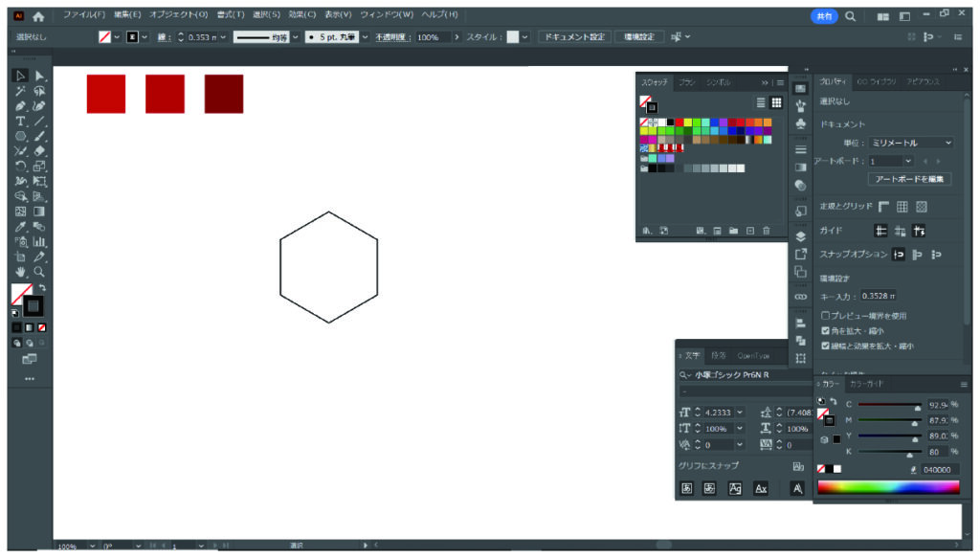Click the 環境設定 button in control bar
This screenshot has height=558, width=980.
point(638,37)
